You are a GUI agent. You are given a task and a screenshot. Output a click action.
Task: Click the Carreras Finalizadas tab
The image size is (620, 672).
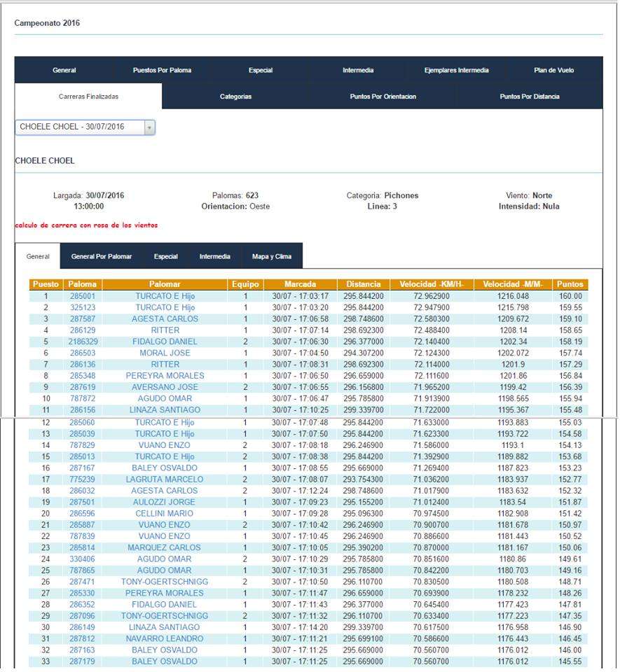point(88,97)
